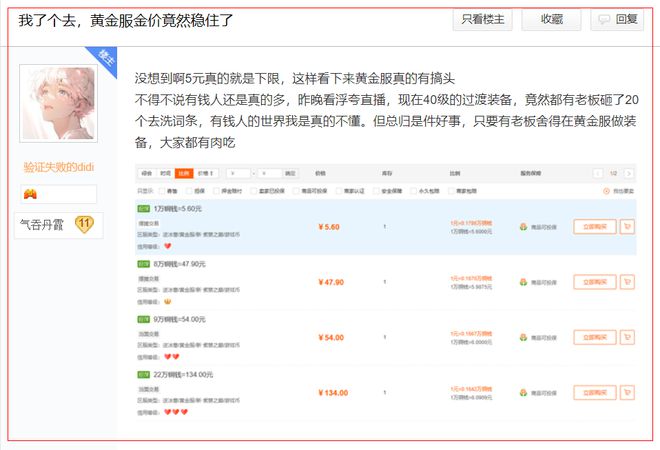
Task: Click green tag beside 8万铜钱=47.90元
Action: point(144,264)
